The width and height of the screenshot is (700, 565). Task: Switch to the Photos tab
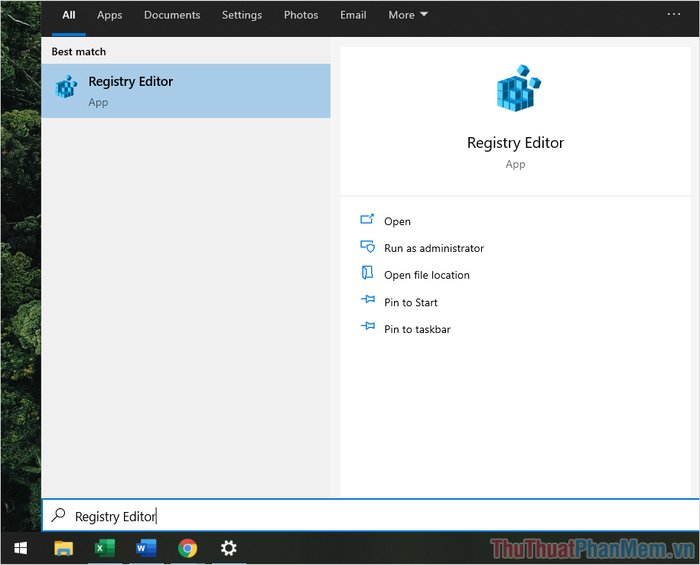(301, 15)
